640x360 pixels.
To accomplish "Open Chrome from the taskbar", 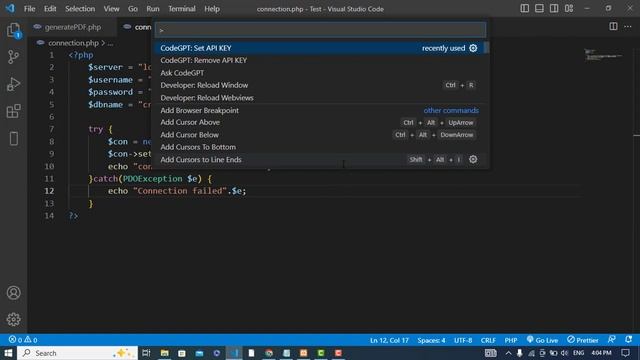I will [269, 353].
